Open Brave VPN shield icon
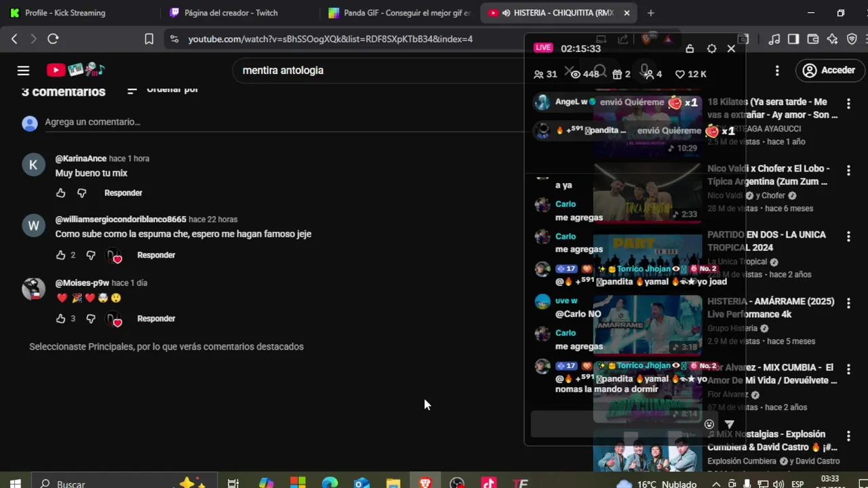 (852, 39)
